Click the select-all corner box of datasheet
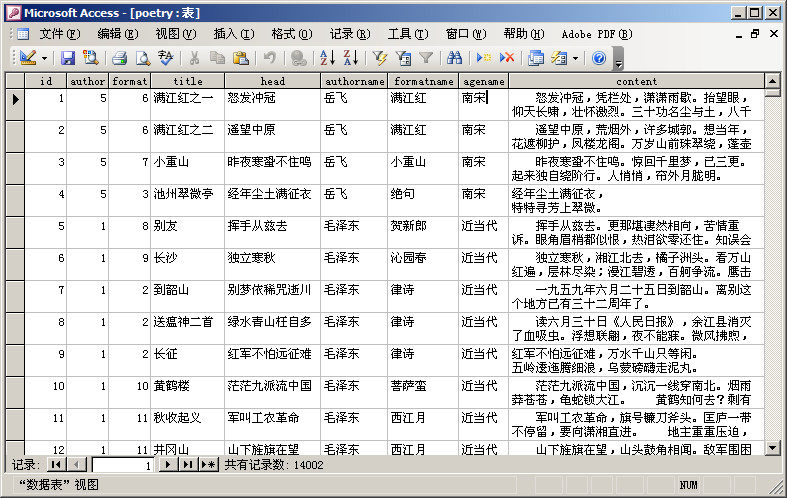This screenshot has height=498, width=787. (15, 81)
